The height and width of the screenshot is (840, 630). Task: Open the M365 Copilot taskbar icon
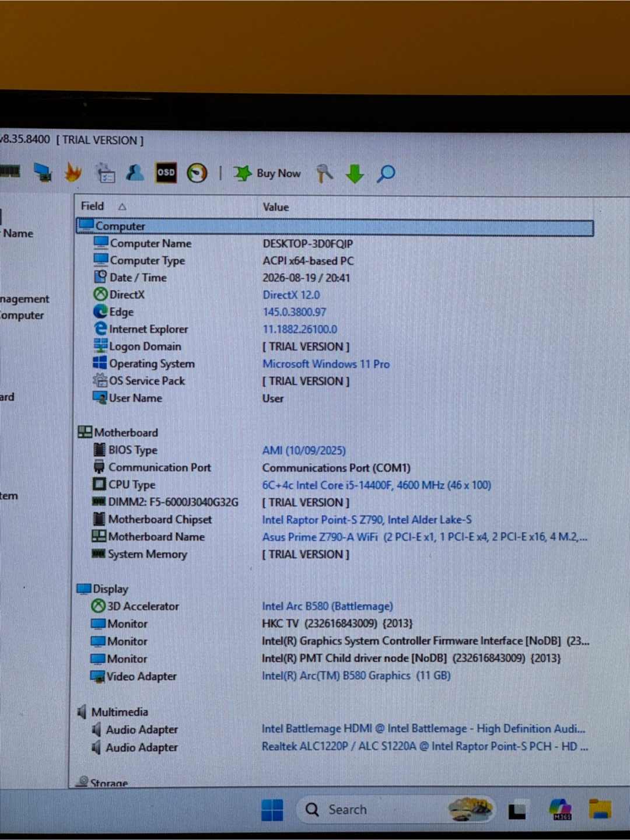(561, 810)
